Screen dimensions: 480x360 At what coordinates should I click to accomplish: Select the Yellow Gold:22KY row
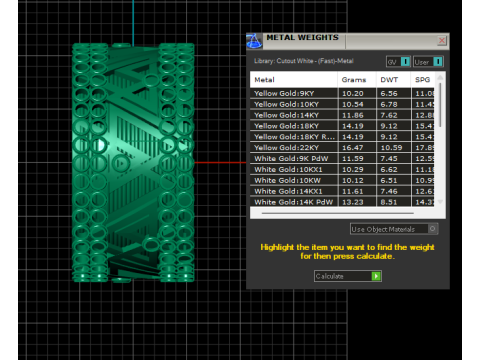coord(342,148)
